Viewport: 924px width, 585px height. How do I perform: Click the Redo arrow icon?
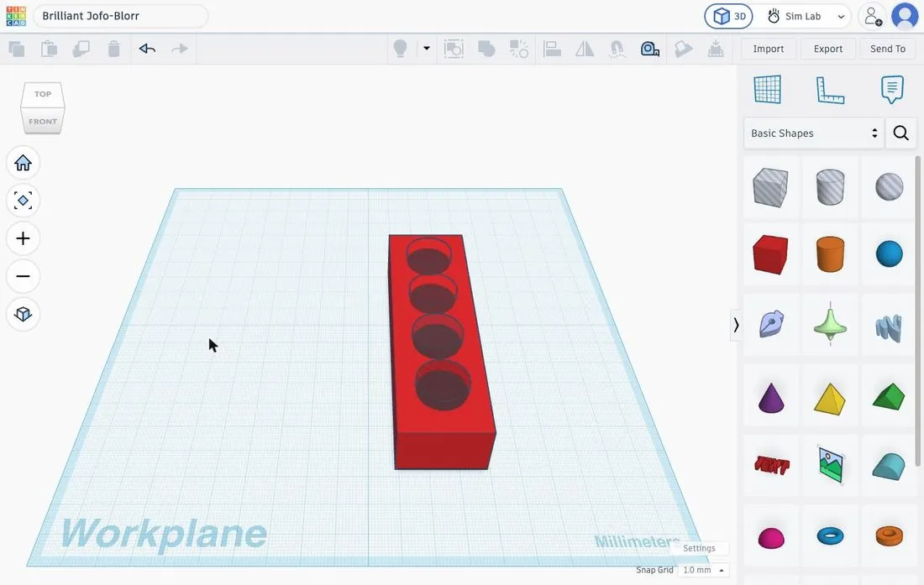(179, 49)
